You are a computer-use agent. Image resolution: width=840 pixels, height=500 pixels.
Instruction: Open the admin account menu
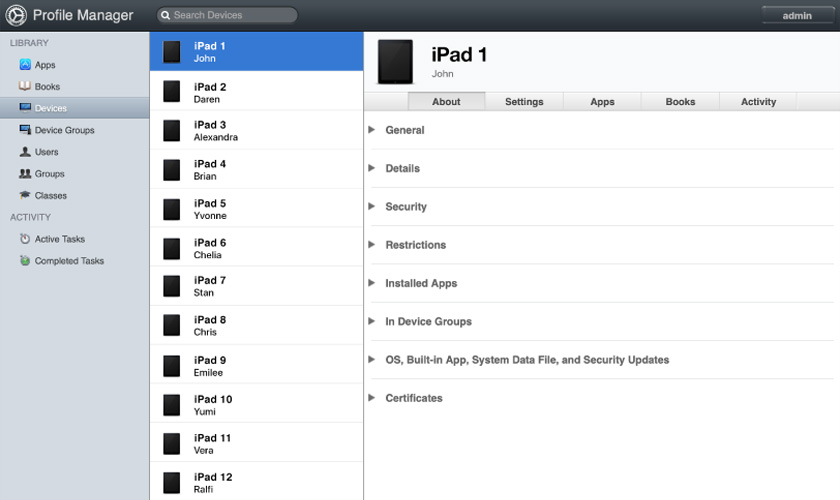click(x=797, y=16)
